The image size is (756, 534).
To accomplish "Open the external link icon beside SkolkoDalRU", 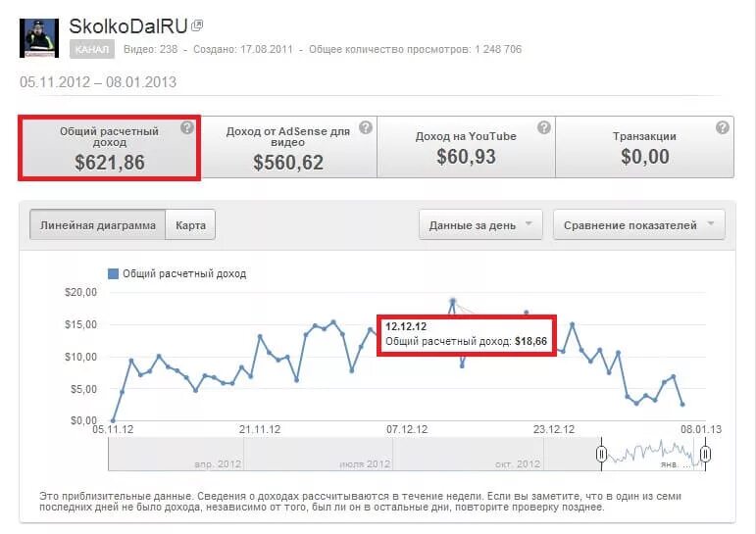I will pyautogui.click(x=197, y=25).
